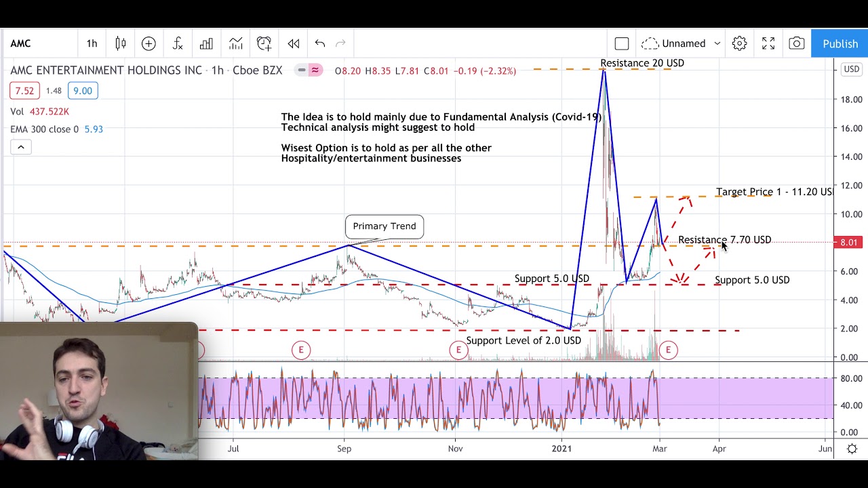Open the candlestick chart style menu
868x488 pixels.
pos(121,43)
